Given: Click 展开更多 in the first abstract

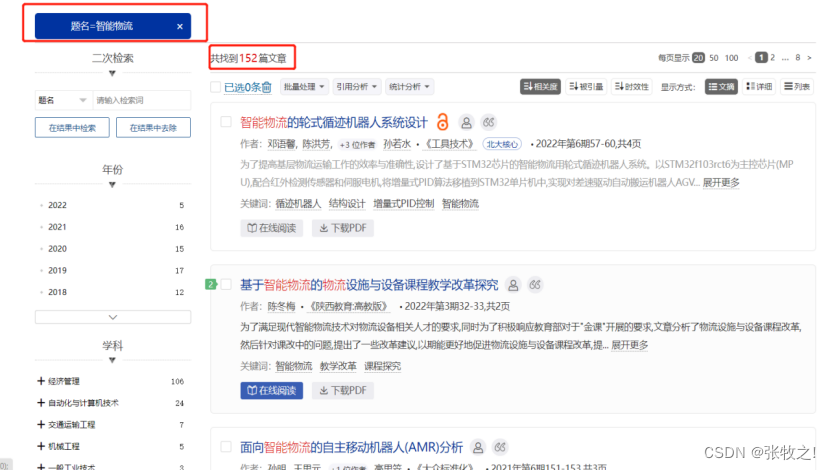Looking at the screenshot, I should (721, 182).
